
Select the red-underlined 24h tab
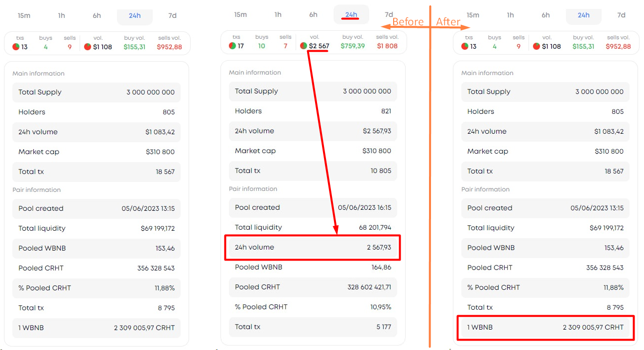coord(351,14)
